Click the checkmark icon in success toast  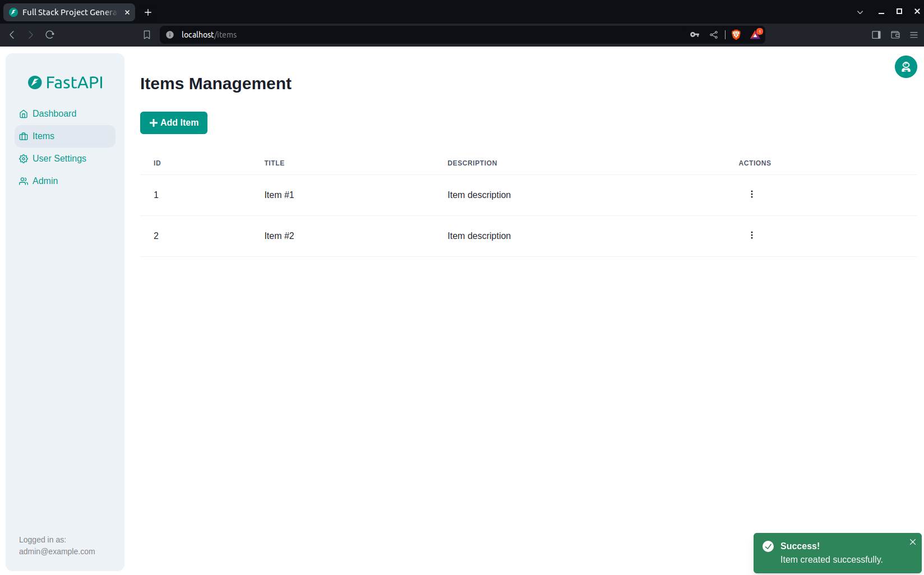(768, 546)
